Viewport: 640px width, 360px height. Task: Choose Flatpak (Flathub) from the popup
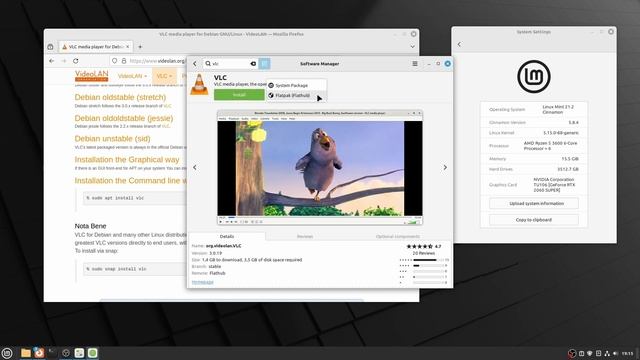(x=296, y=95)
